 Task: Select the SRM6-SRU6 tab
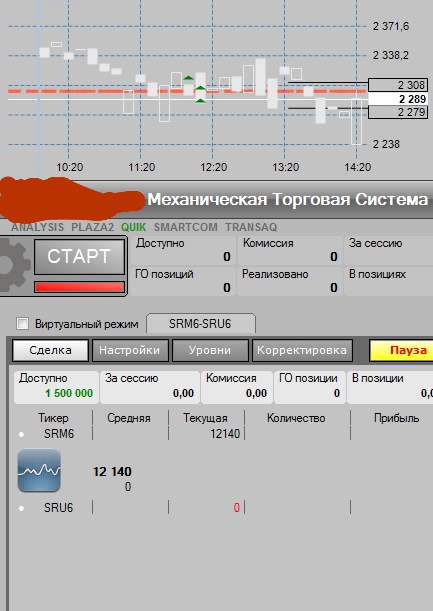[201, 323]
